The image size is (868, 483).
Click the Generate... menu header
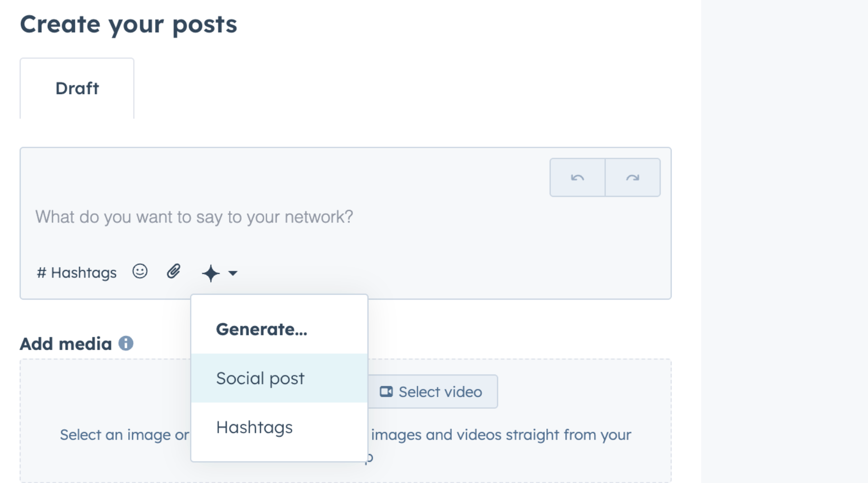coord(261,329)
